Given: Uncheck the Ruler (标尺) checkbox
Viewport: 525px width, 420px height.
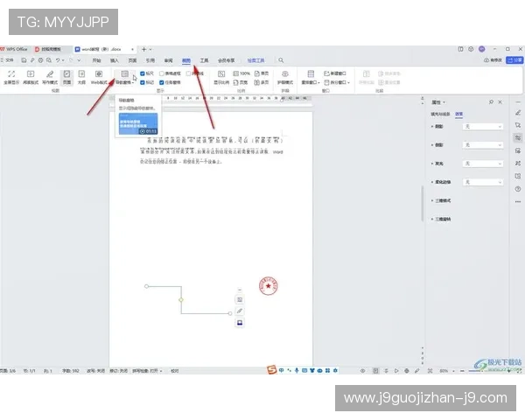Looking at the screenshot, I should point(143,73).
